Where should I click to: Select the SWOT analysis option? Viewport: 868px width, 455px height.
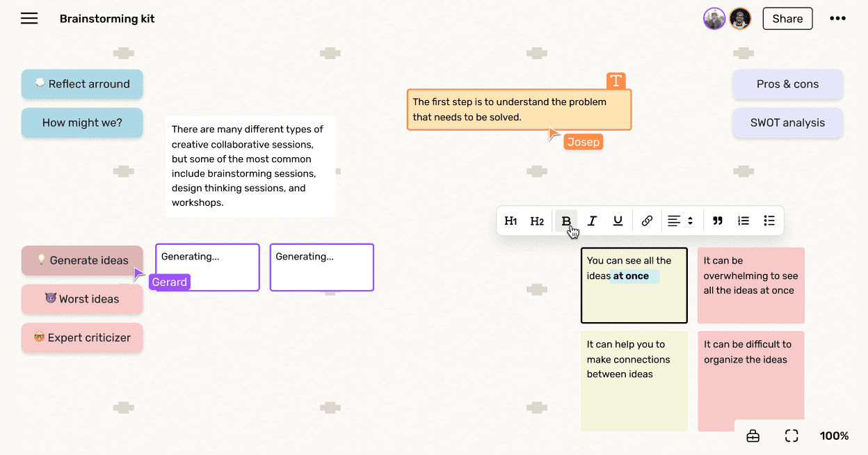(787, 123)
